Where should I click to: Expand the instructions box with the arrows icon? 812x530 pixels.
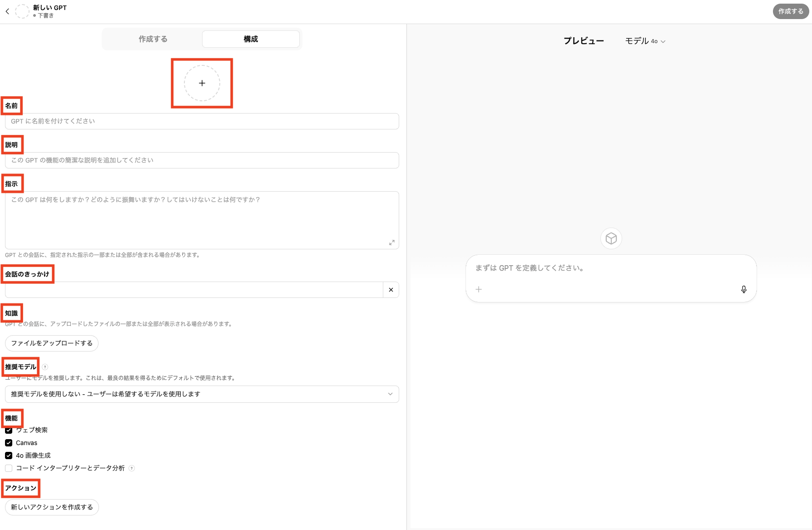tap(391, 243)
